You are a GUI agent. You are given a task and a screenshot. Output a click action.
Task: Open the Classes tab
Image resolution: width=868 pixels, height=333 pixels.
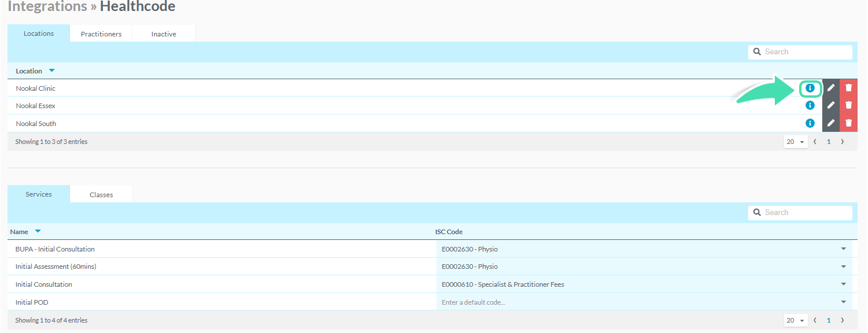tap(101, 194)
